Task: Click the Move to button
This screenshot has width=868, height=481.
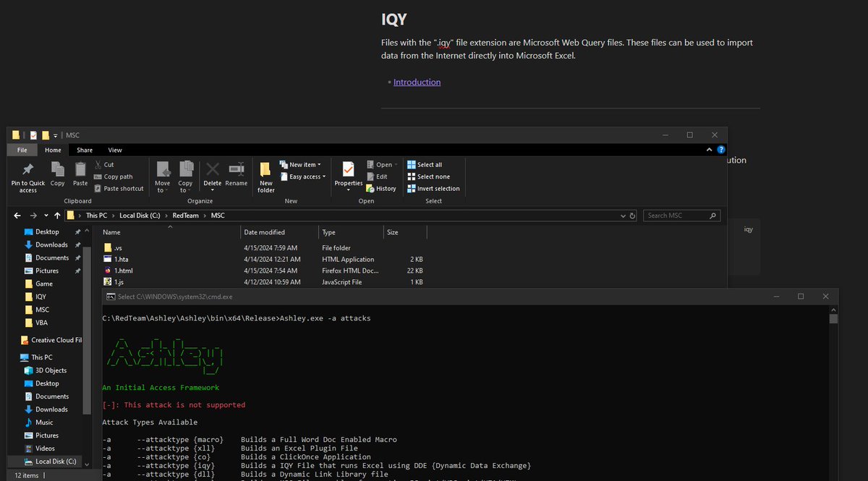Action: click(163, 176)
